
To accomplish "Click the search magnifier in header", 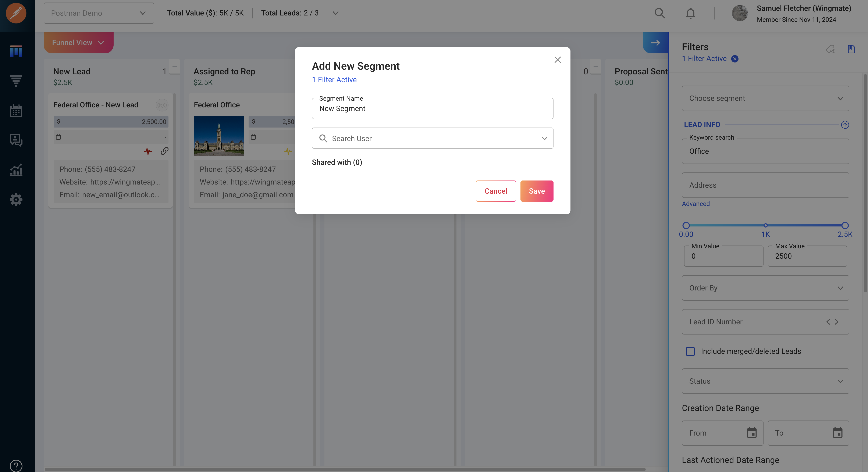I will pyautogui.click(x=659, y=13).
